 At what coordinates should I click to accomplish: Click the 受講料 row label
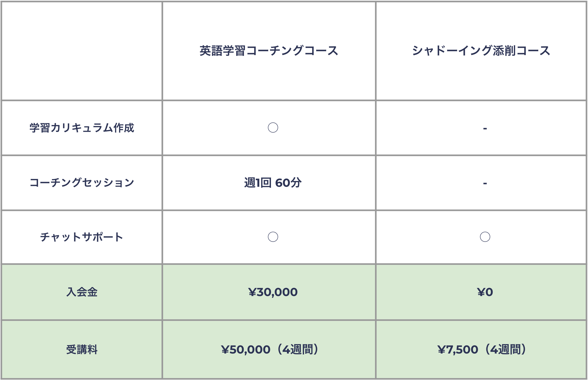[82, 350]
